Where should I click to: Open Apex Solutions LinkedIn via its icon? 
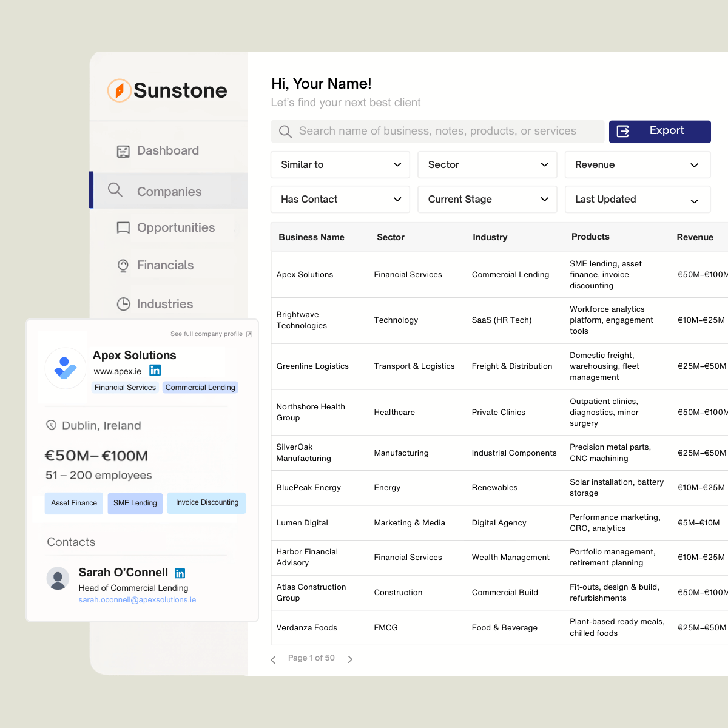[x=155, y=370]
